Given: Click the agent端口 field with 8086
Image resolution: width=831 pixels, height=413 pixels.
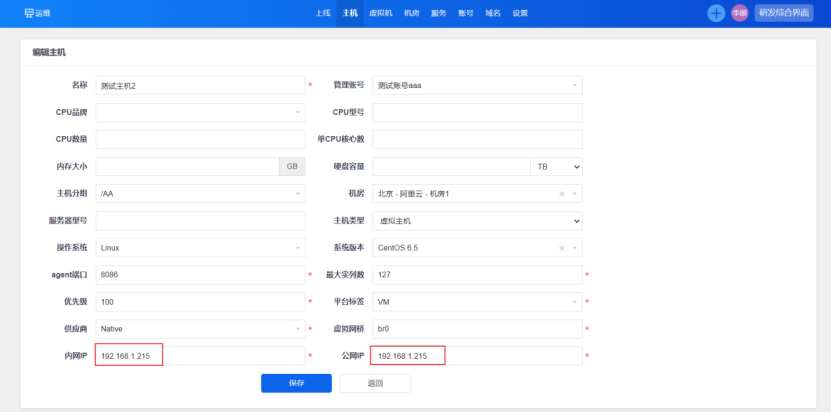Looking at the screenshot, I should point(200,275).
